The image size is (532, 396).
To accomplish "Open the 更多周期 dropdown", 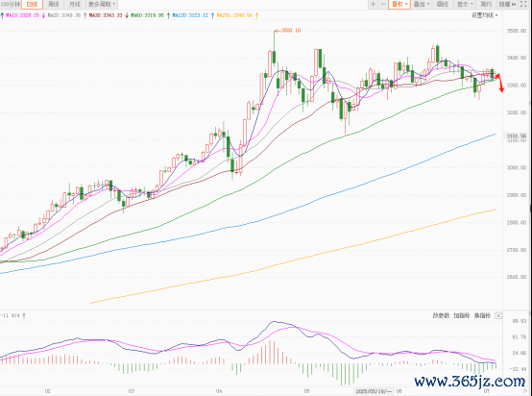I will (x=102, y=5).
